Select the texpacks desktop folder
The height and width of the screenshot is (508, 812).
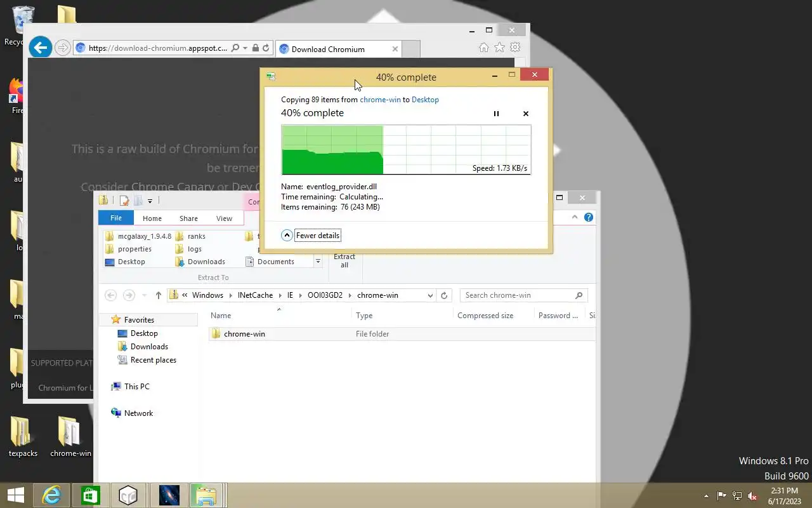tap(23, 437)
